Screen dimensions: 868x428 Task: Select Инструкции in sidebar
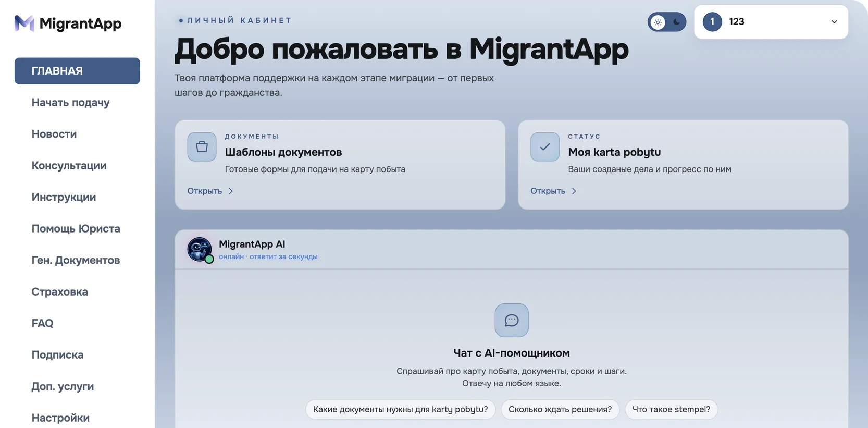pyautogui.click(x=64, y=197)
